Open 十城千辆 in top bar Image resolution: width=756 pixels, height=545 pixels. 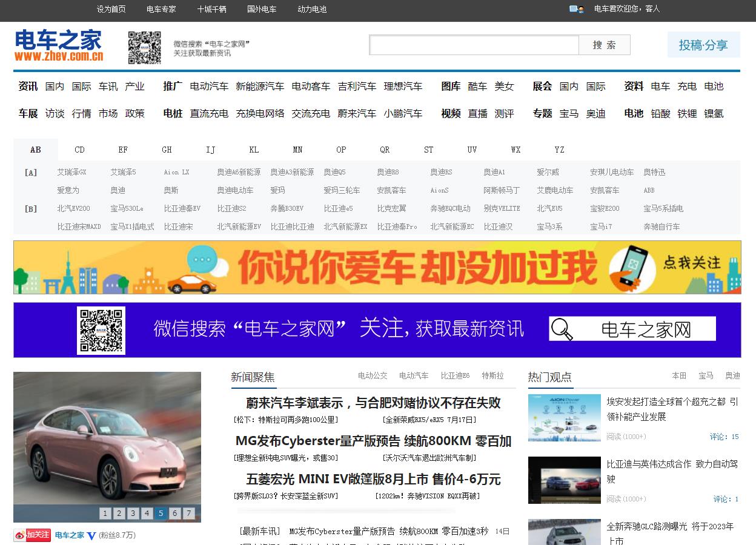tap(211, 9)
